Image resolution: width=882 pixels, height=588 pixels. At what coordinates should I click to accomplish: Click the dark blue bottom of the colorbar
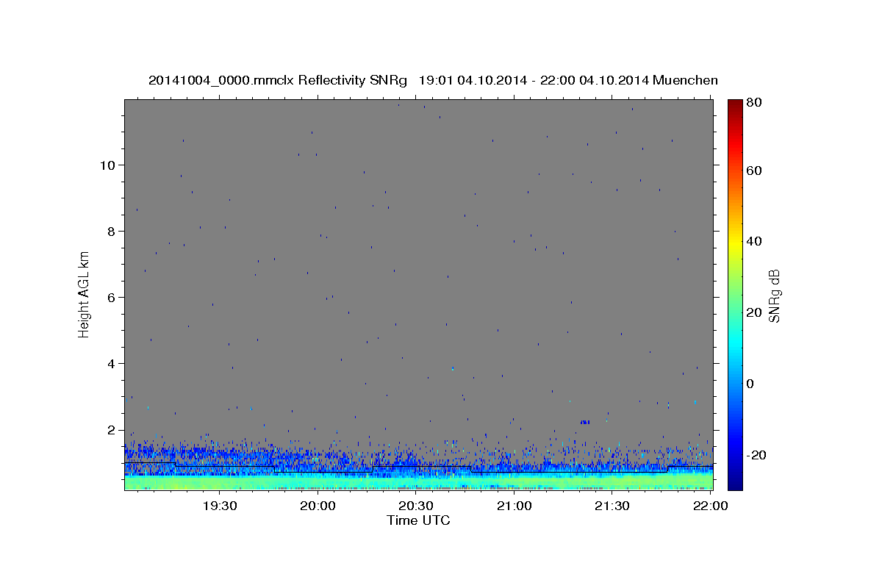tap(735, 483)
